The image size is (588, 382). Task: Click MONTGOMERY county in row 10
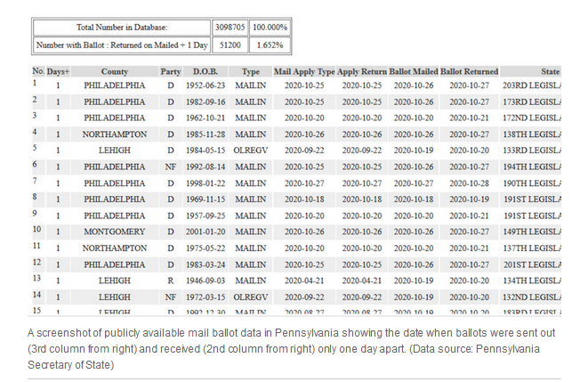(x=115, y=232)
